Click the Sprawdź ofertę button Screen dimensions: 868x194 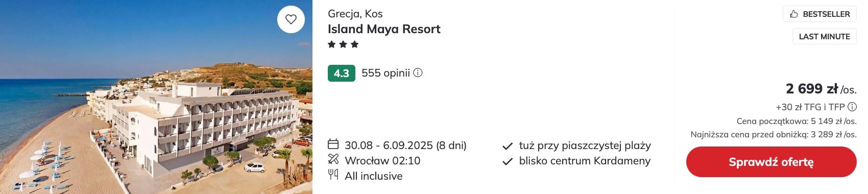pyautogui.click(x=771, y=162)
